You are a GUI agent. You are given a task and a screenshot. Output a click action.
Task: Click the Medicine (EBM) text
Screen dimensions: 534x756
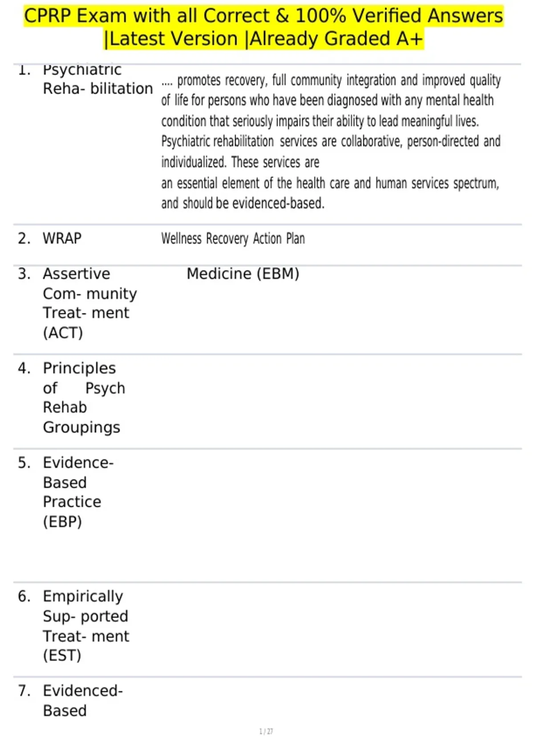[x=243, y=273]
